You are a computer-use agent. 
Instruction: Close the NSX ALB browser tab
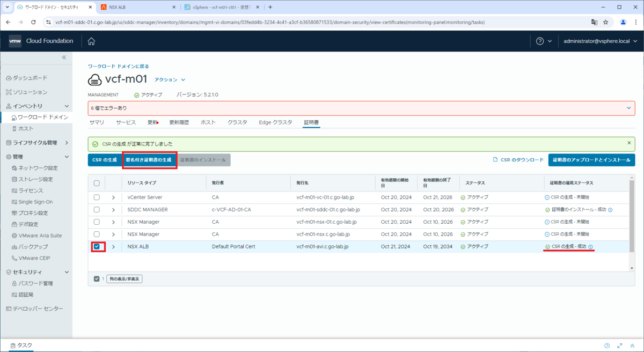(174, 8)
